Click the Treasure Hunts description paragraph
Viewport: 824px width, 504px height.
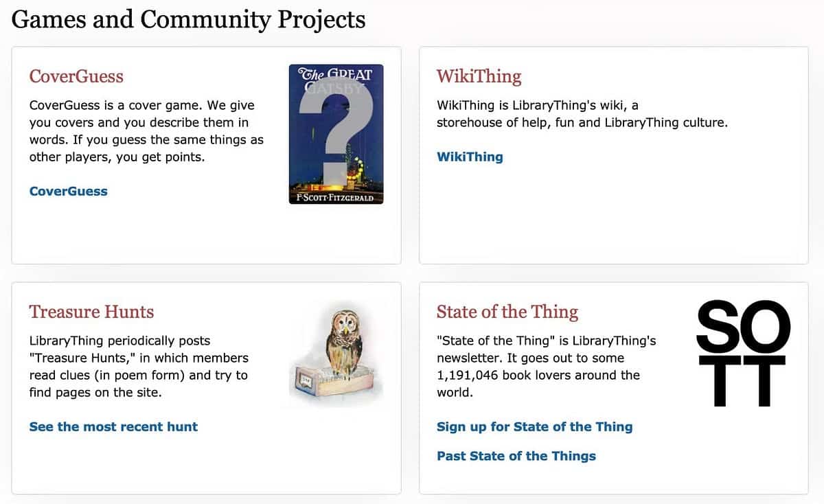[x=139, y=367]
